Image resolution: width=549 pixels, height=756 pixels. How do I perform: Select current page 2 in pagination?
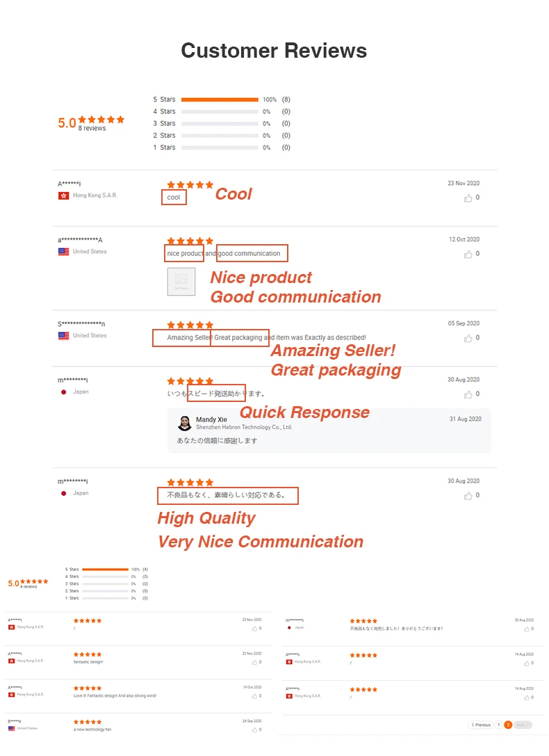coord(508,725)
